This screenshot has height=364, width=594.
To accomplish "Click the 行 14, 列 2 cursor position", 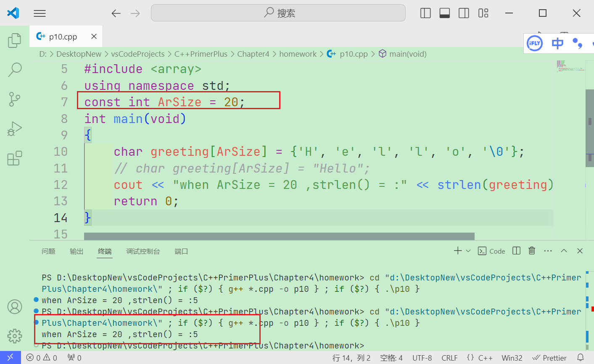I will (351, 358).
